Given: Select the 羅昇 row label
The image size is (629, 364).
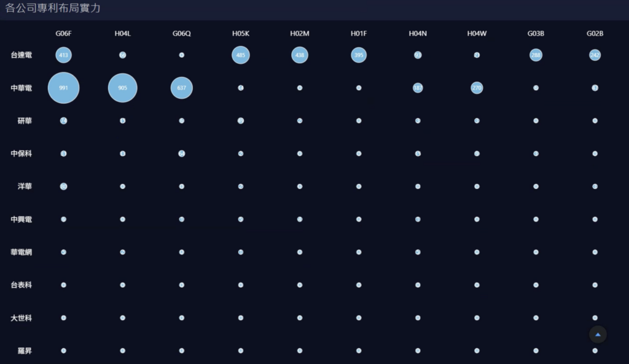Looking at the screenshot, I should pos(25,350).
